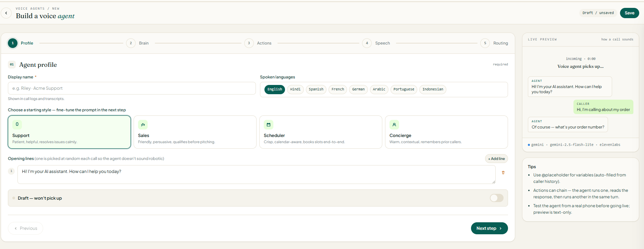Screen dimensions: 644x249
Task: Deselect the English language chip
Action: coord(275,89)
